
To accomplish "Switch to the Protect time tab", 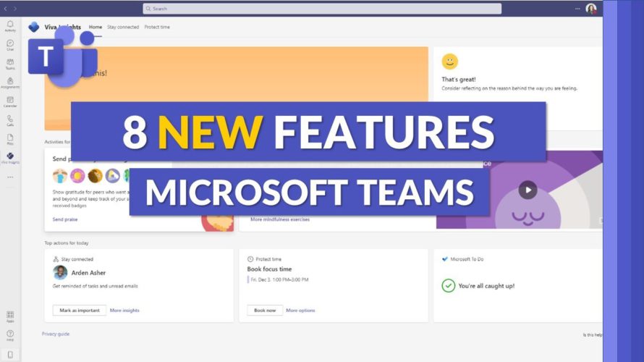I will (x=157, y=27).
